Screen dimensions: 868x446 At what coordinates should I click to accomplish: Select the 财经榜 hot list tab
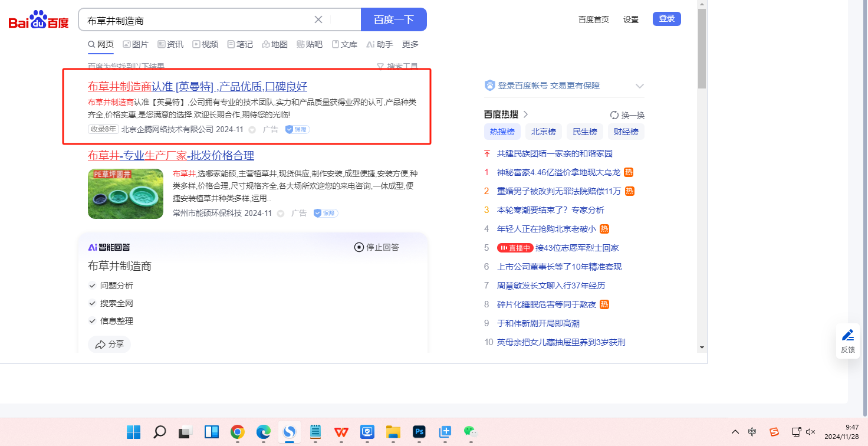pos(626,132)
